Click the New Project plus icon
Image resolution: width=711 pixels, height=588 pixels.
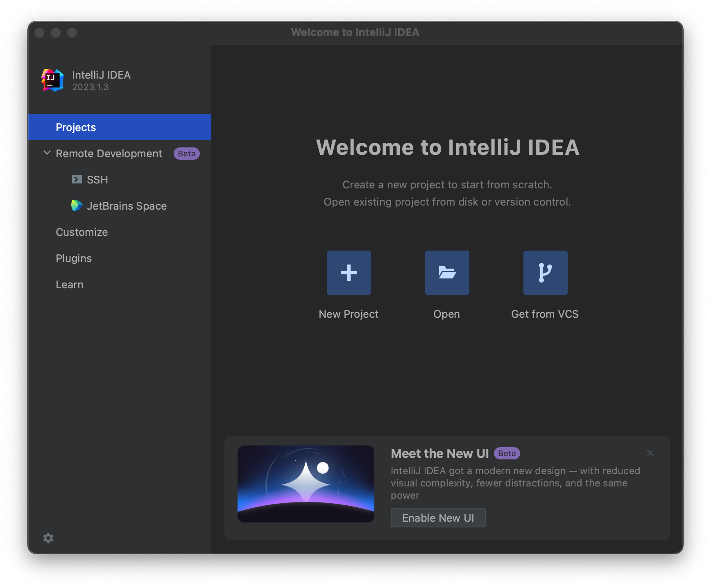(x=349, y=273)
